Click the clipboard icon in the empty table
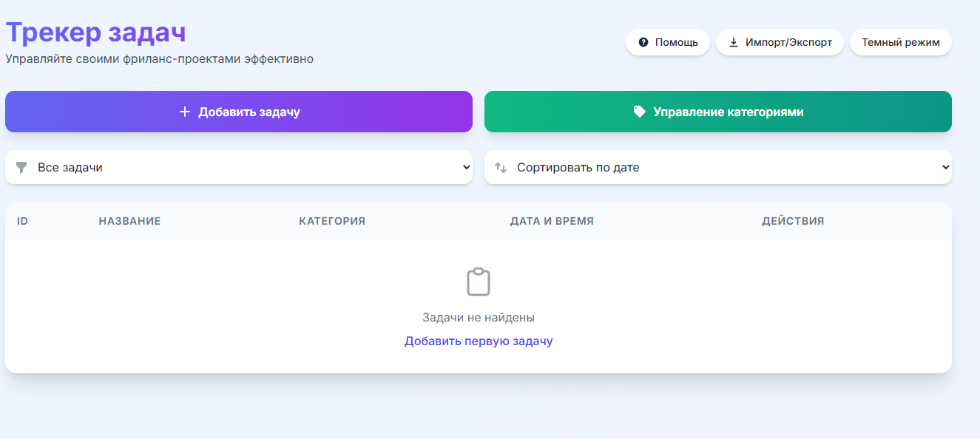This screenshot has height=439, width=980. (x=479, y=282)
